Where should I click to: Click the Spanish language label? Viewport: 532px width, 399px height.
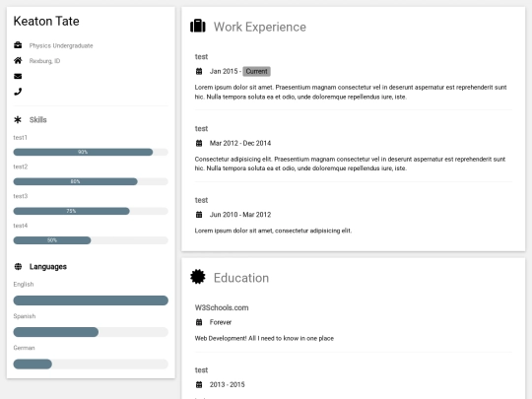25,316
